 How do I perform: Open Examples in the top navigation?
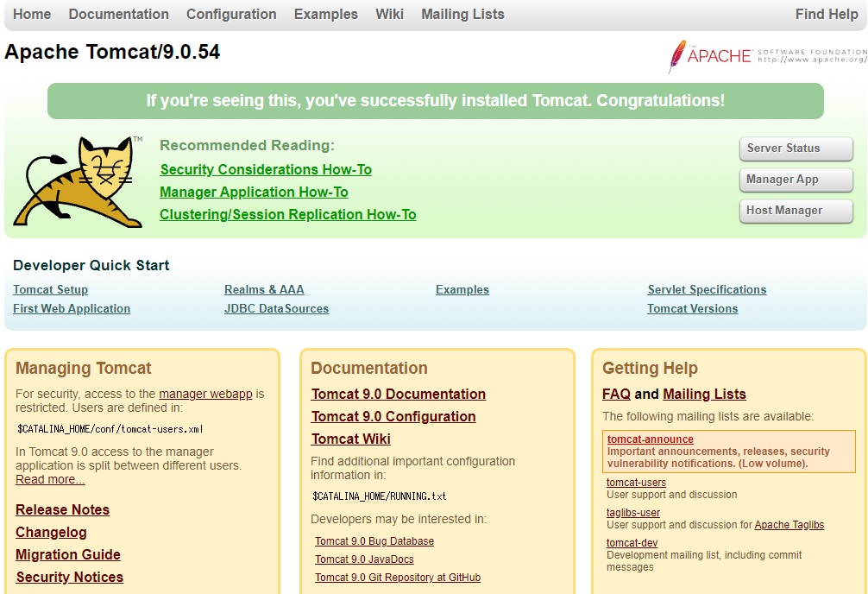pyautogui.click(x=326, y=15)
